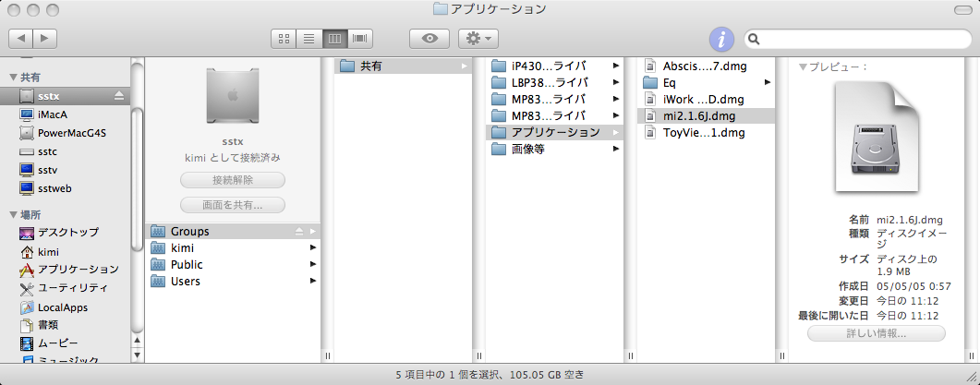
Task: Open ユーティリティ in sidebar
Action: (x=73, y=288)
